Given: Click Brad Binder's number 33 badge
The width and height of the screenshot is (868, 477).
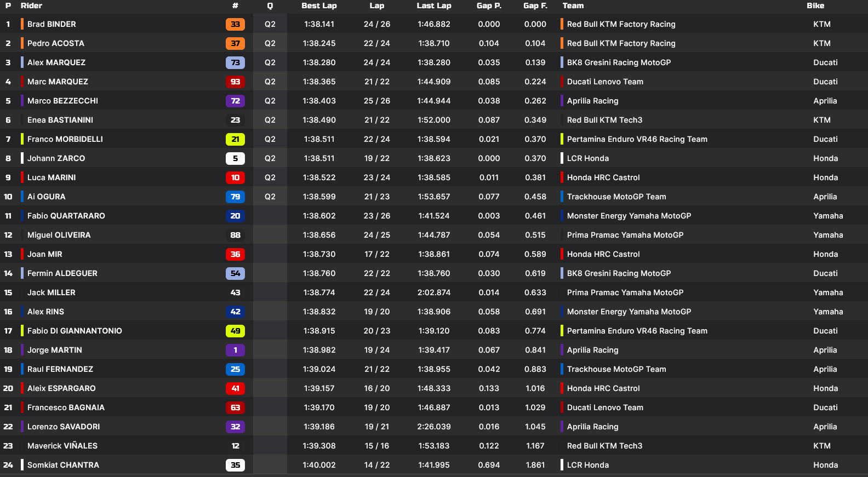Looking at the screenshot, I should (x=235, y=24).
